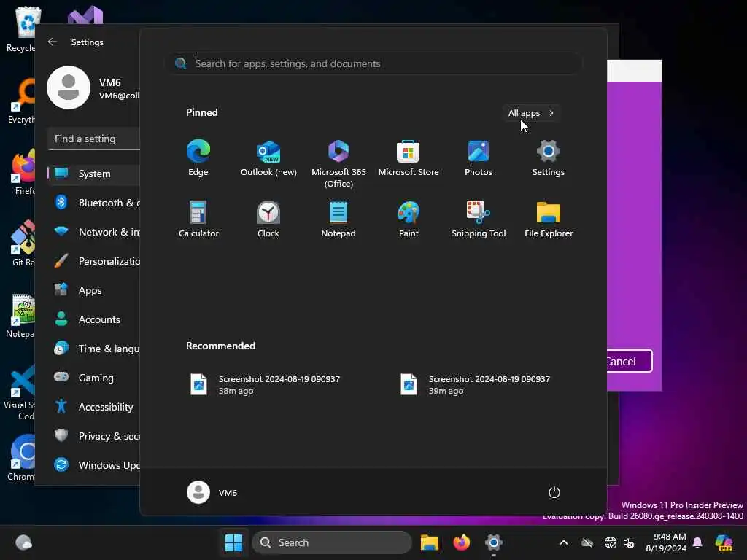Launch the Photos app
The height and width of the screenshot is (560, 747).
479,158
